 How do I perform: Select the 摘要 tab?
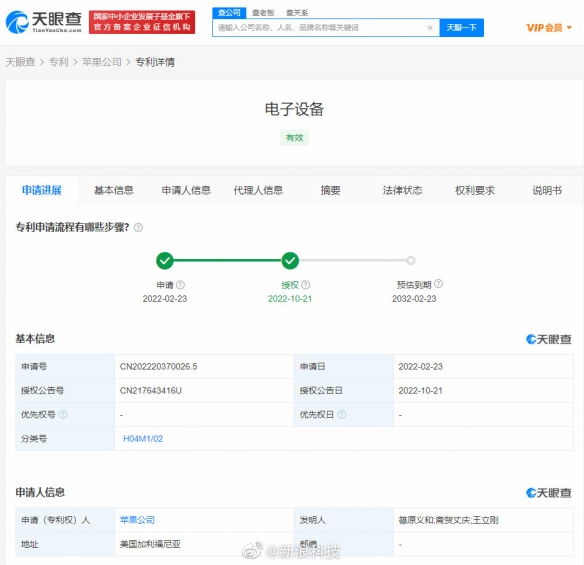[330, 190]
